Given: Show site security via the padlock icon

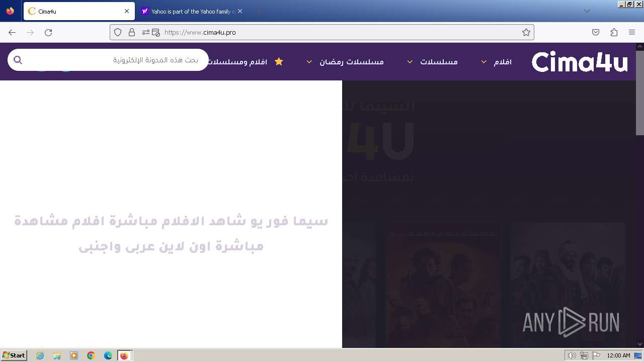Looking at the screenshot, I should click(x=132, y=32).
